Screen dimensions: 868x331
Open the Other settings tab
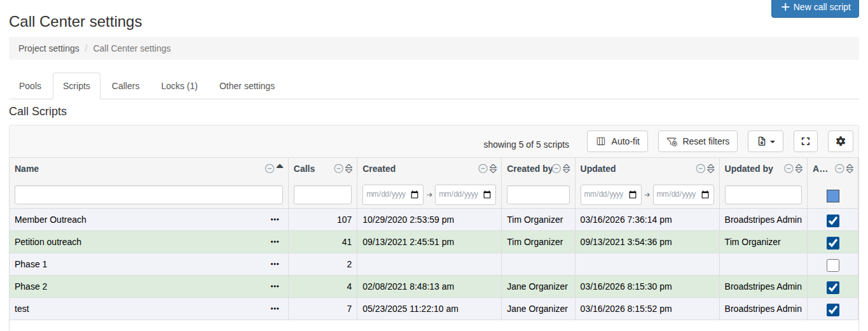click(247, 86)
